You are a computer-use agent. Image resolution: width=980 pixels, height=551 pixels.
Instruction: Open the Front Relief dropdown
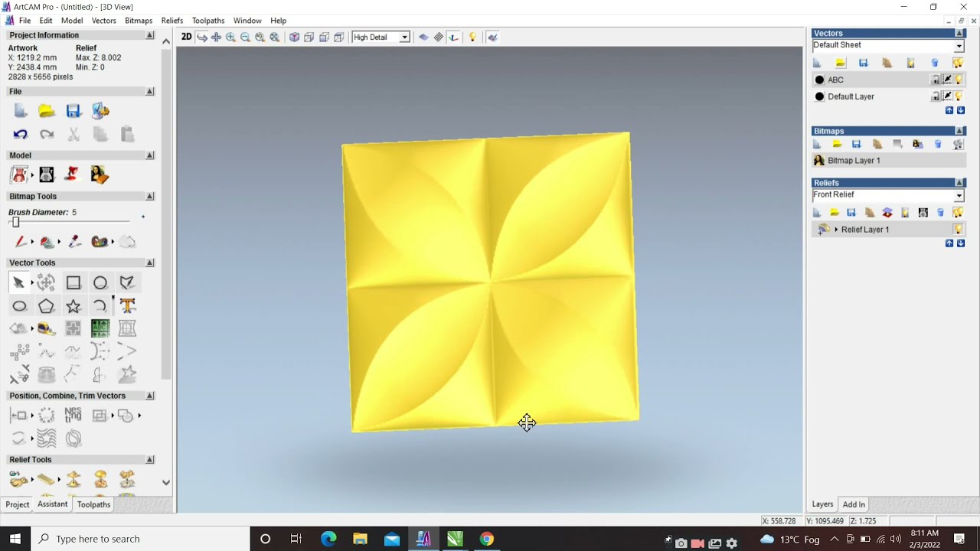point(959,196)
